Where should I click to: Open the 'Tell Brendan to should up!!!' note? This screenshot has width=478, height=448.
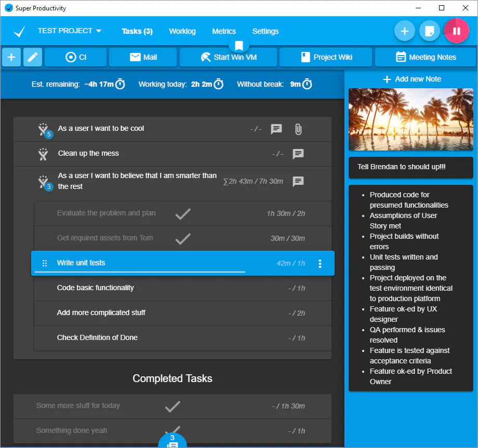point(410,167)
